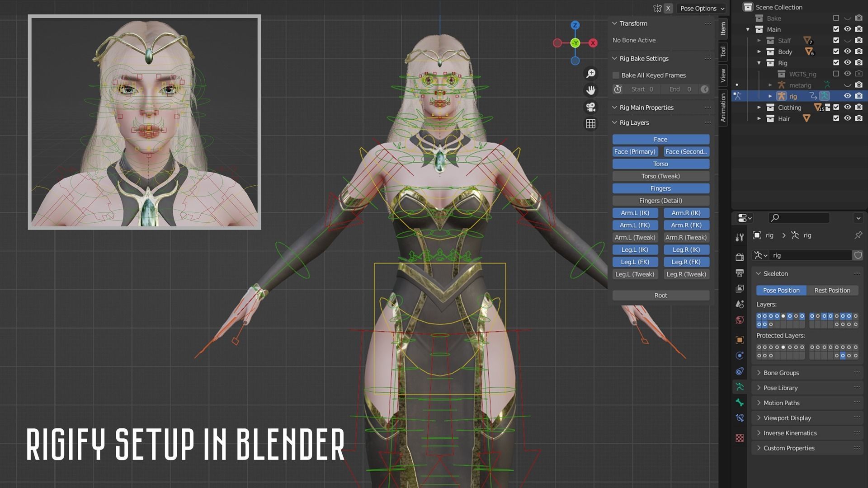Select Rest Position mode
This screenshot has height=488, width=868.
[832, 291]
